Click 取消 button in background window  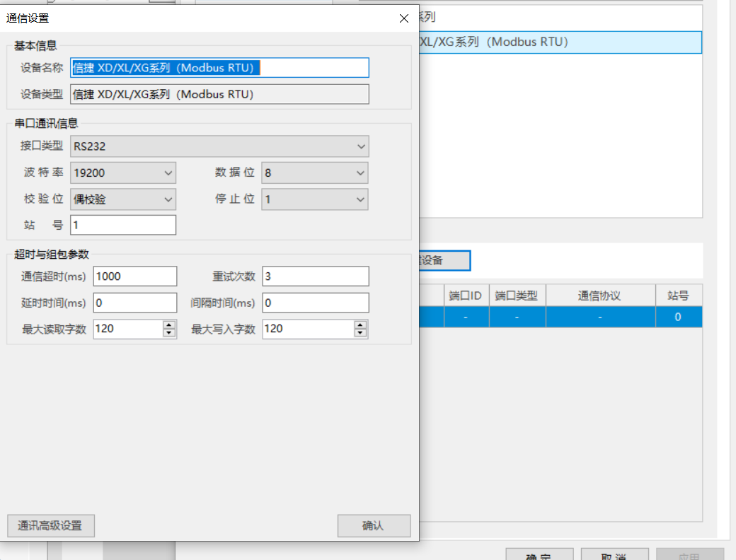pos(614,554)
